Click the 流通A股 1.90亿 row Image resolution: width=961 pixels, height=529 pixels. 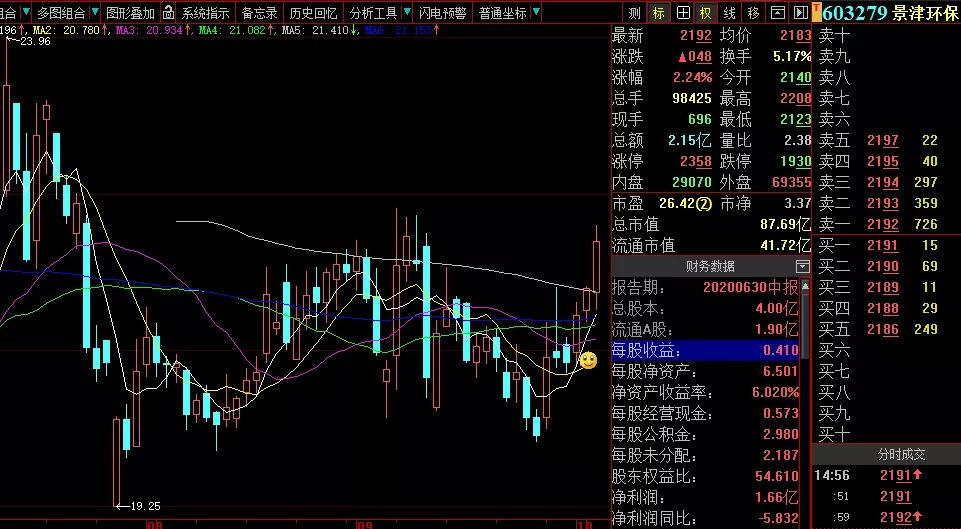(705, 329)
